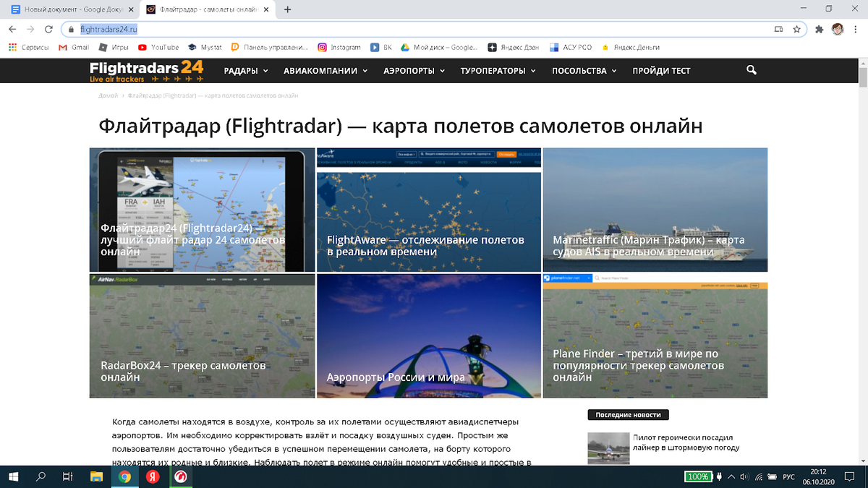Expand the АЭРОПОРТЫ menu

pos(414,71)
